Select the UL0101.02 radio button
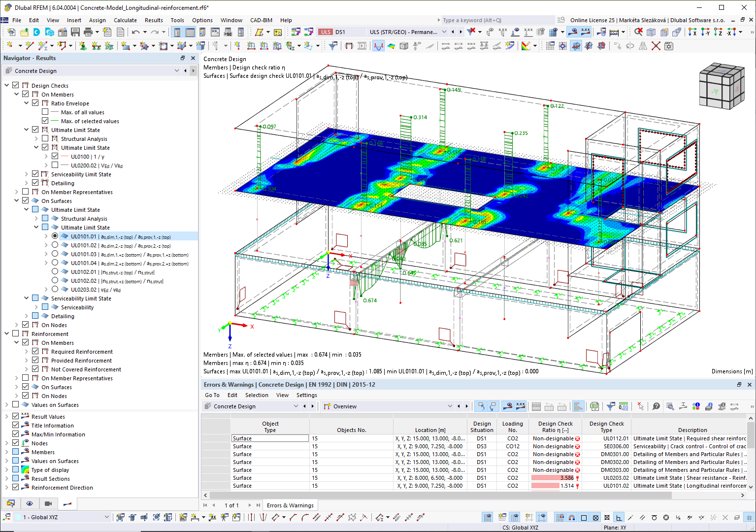The height and width of the screenshot is (532, 756). pyautogui.click(x=55, y=245)
